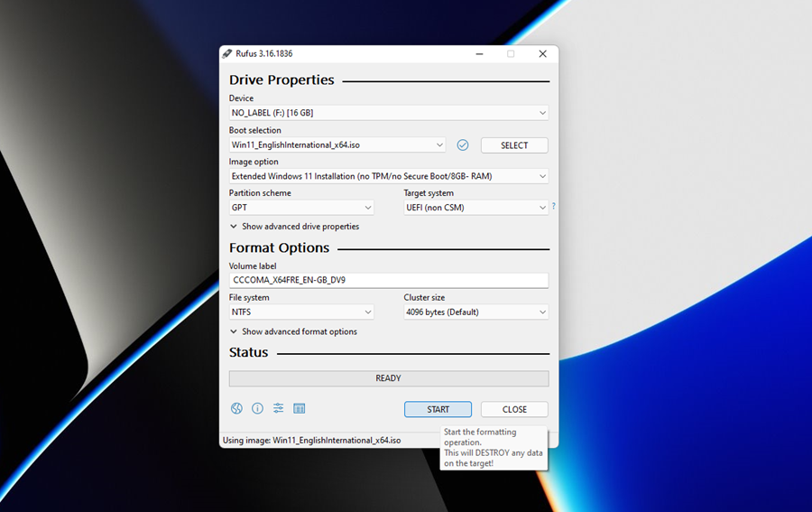
Task: Expand Show advanced format options
Action: click(293, 331)
